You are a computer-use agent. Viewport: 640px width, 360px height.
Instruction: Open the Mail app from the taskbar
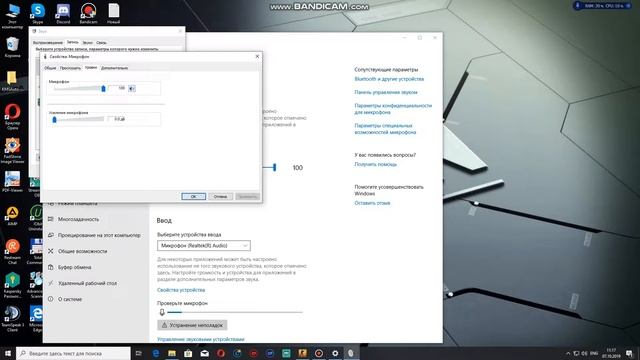(x=204, y=353)
